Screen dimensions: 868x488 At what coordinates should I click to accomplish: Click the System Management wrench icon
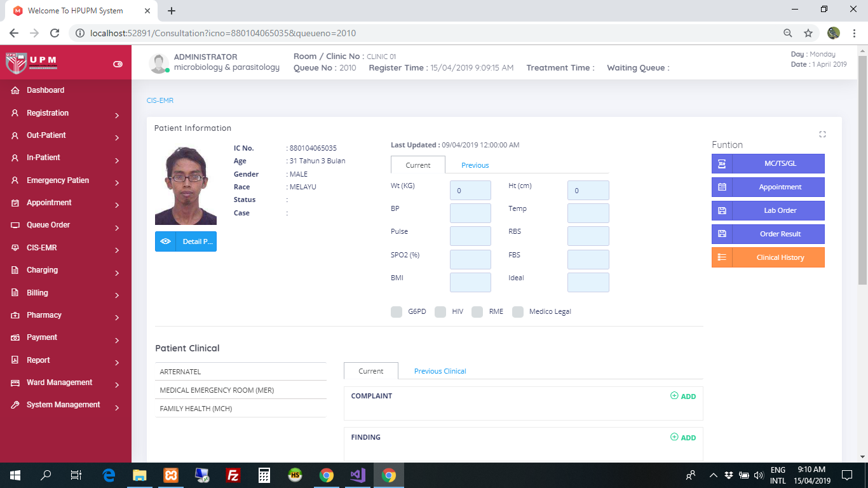click(x=15, y=405)
